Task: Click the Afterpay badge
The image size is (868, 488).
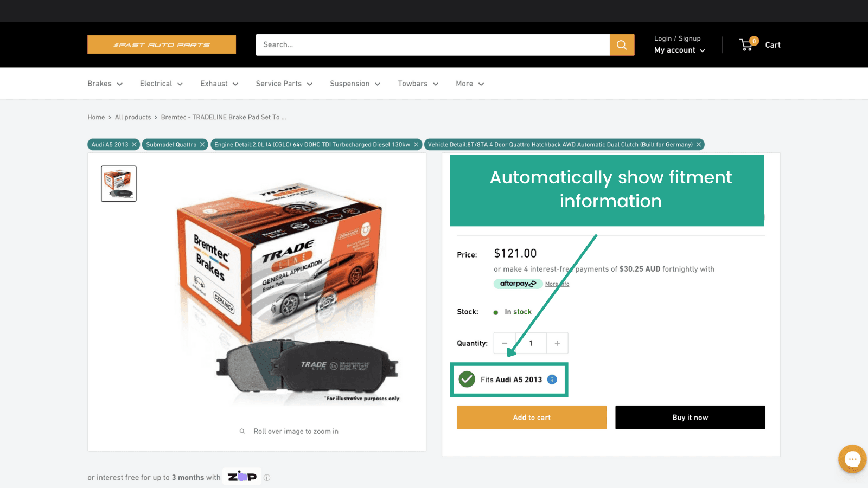Action: click(518, 284)
